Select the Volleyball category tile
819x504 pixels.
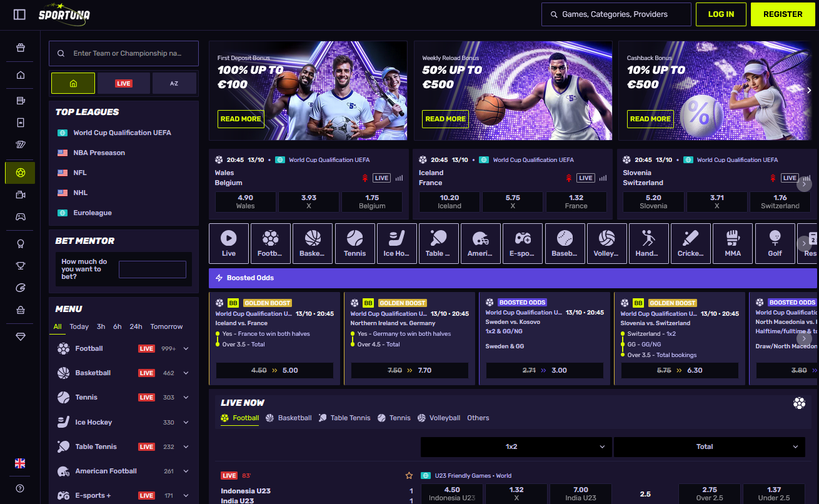pyautogui.click(x=606, y=243)
